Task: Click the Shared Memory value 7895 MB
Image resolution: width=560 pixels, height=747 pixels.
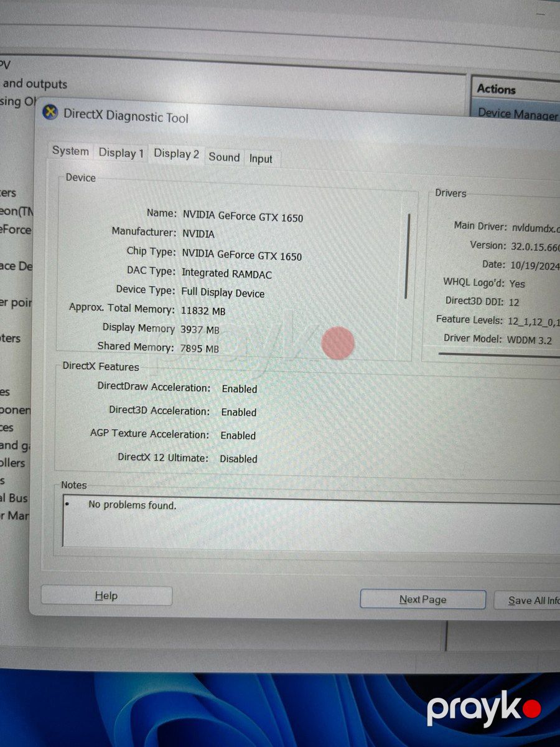Action: pyautogui.click(x=199, y=349)
